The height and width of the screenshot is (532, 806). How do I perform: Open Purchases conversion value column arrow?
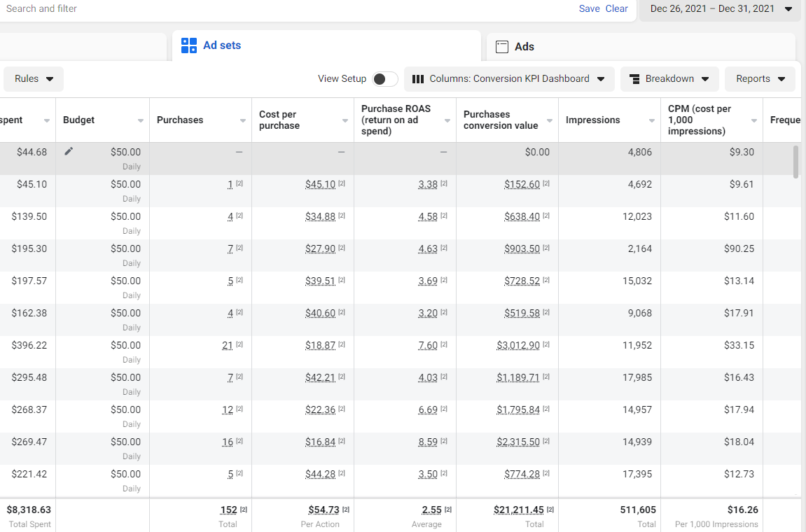pos(550,121)
